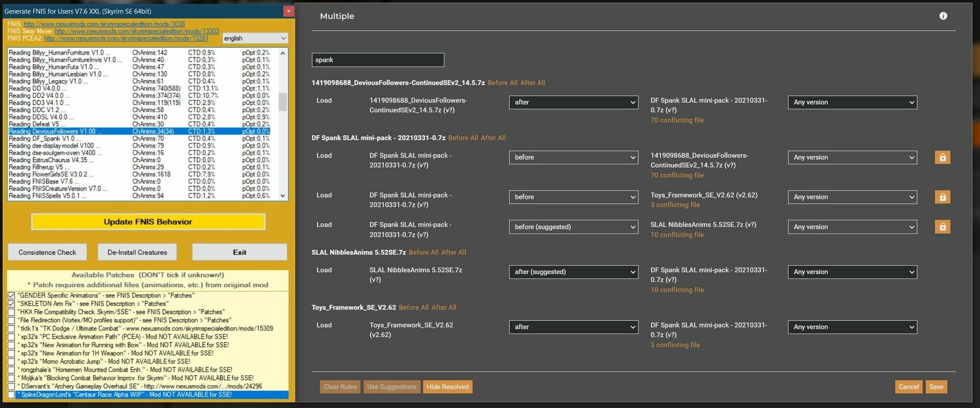Click After All for SLAL NibblesAnims
This screenshot has height=408, width=980.
point(454,252)
